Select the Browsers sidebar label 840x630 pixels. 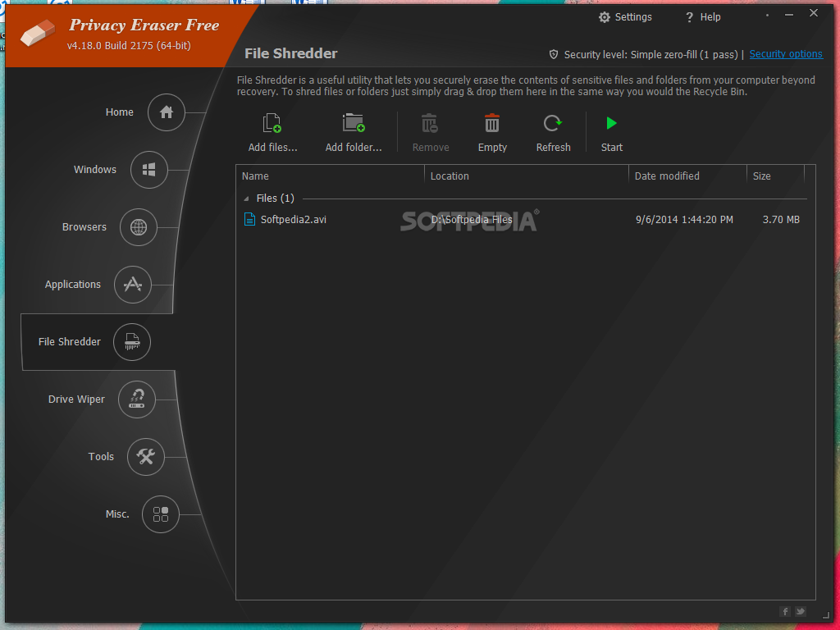(x=84, y=227)
